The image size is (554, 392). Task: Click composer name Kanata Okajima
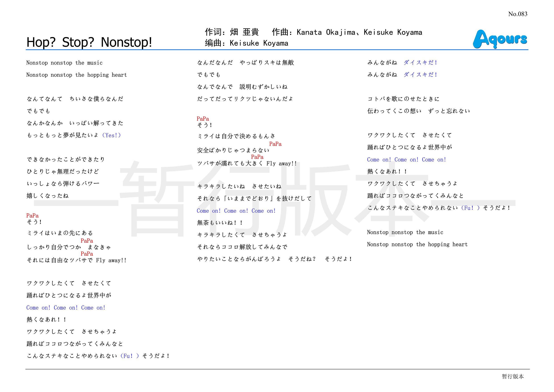pos(326,32)
